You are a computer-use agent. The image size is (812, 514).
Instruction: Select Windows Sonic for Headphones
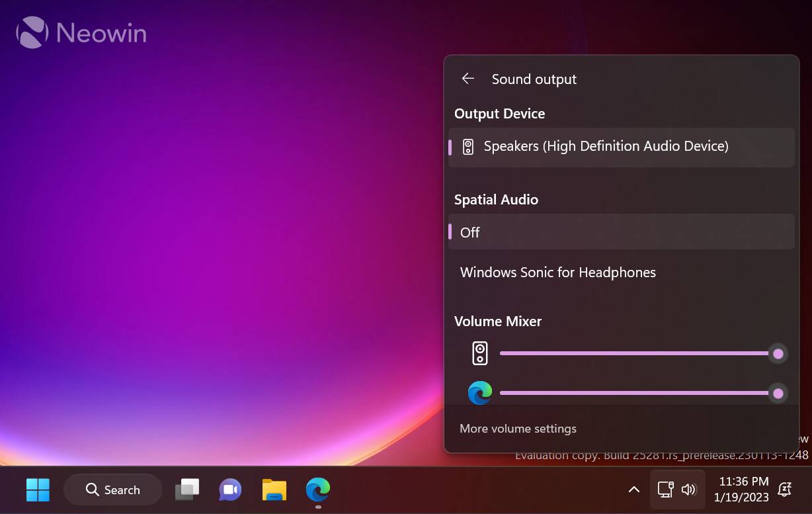coord(557,272)
